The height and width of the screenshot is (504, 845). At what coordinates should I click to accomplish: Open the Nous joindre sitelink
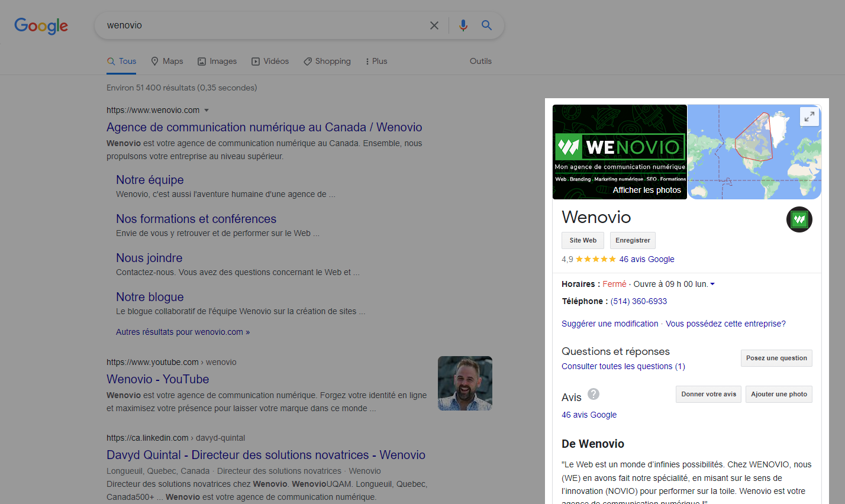pos(149,258)
